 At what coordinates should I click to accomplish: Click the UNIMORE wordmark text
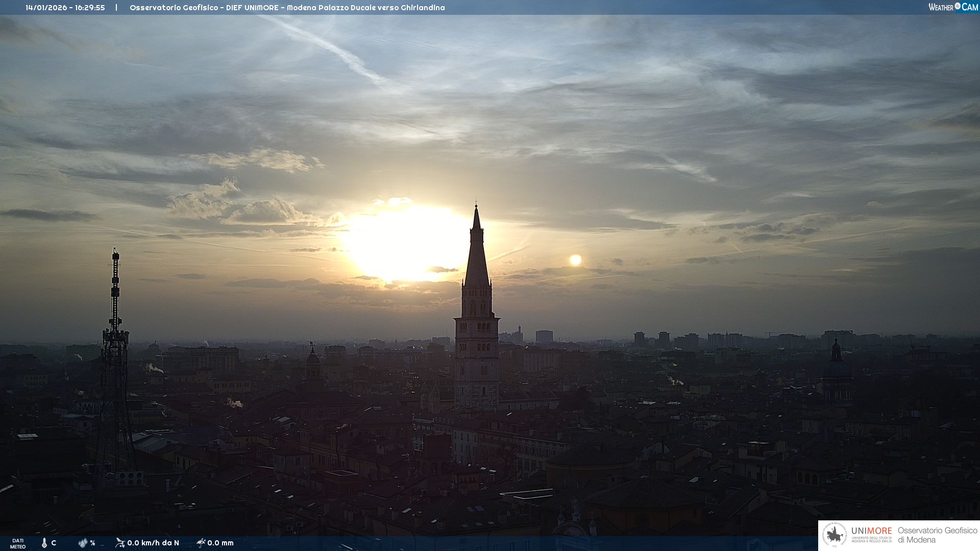tap(871, 531)
